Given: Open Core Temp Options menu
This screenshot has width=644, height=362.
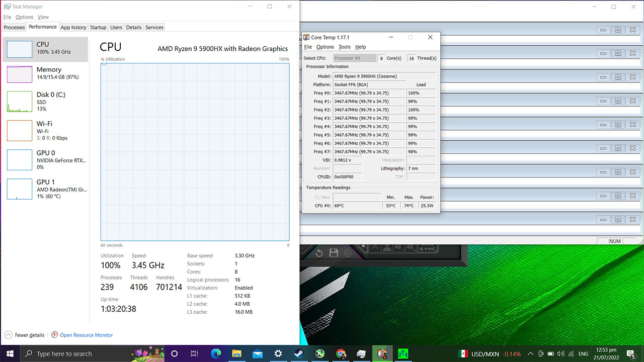Looking at the screenshot, I should 325,47.
